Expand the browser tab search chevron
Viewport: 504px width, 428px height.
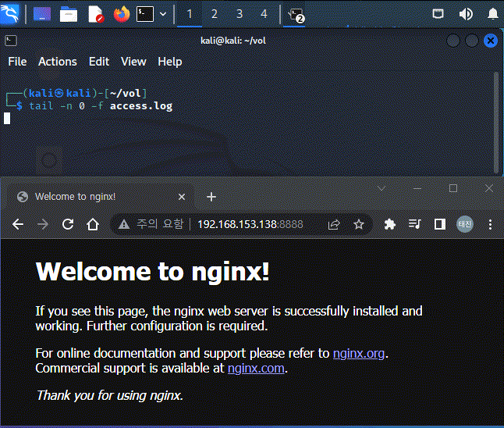[382, 188]
